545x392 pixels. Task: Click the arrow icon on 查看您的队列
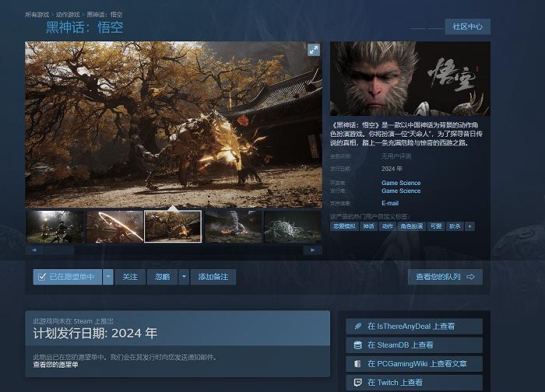(x=470, y=277)
